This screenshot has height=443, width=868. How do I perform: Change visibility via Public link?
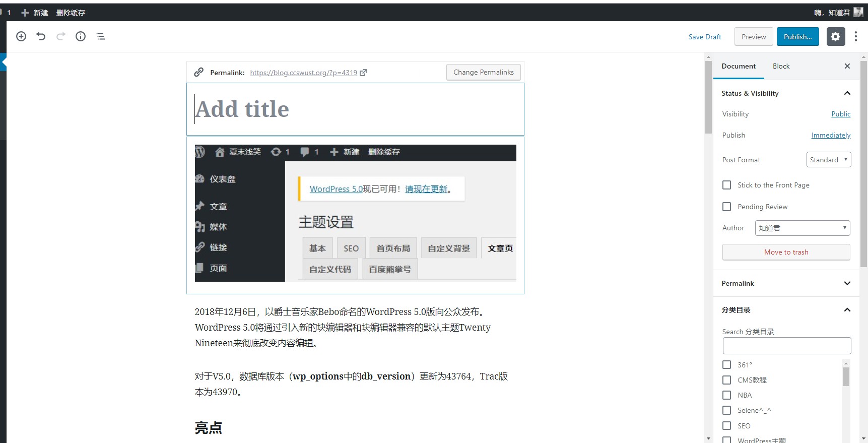pos(841,114)
